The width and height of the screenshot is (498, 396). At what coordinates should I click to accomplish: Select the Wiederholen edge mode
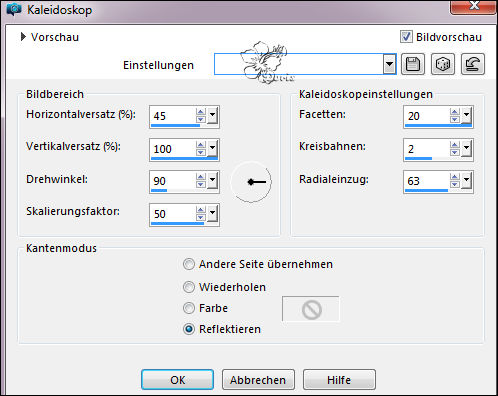click(189, 287)
